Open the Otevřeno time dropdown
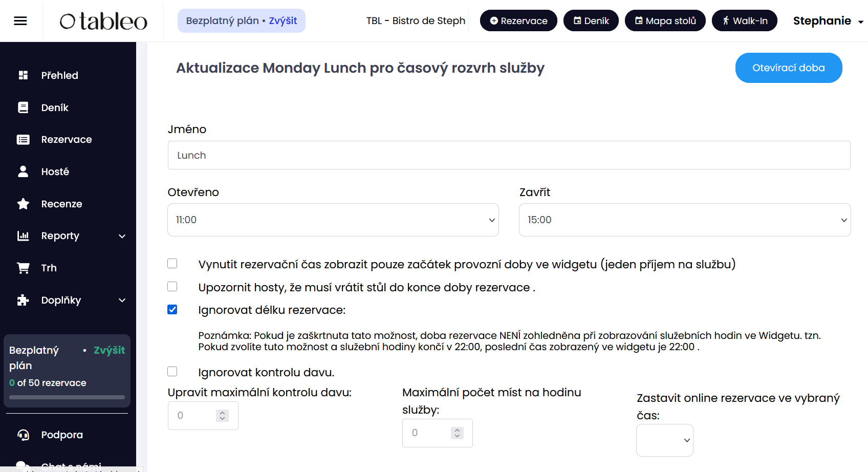Screen dimensions: 868x472 [333, 220]
